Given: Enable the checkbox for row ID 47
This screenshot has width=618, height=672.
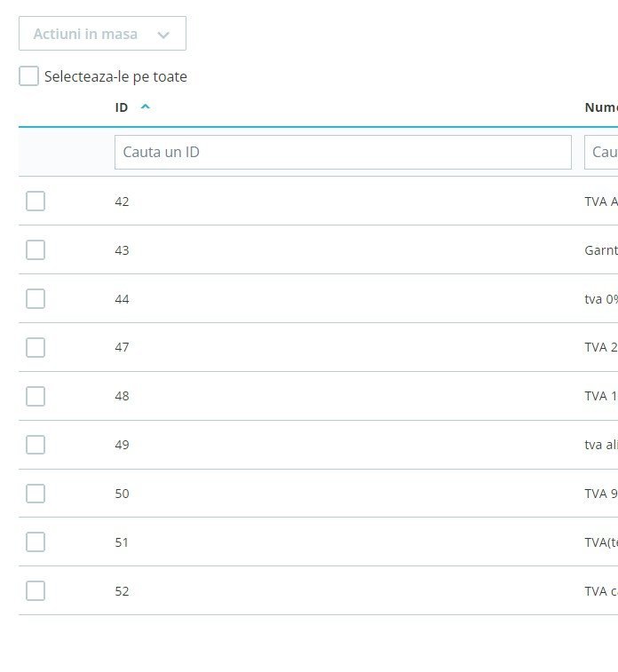Looking at the screenshot, I should point(36,347).
